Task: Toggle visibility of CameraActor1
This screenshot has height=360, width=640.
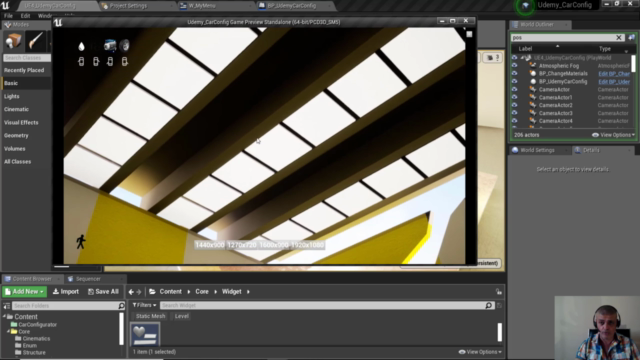Action: (x=514, y=97)
